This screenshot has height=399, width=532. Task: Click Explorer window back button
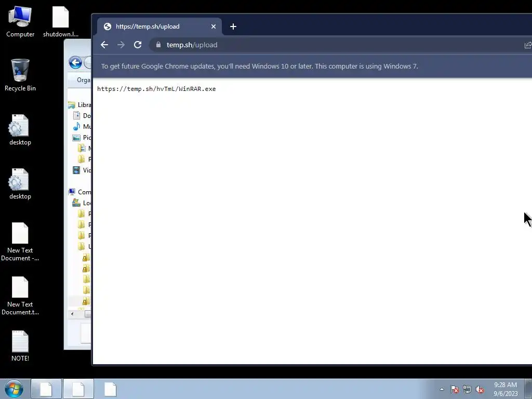(75, 62)
